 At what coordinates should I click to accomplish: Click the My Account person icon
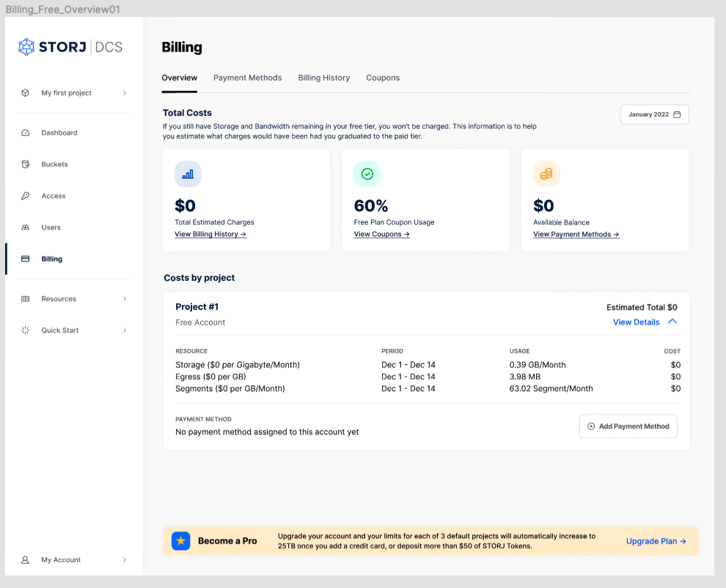coord(26,559)
